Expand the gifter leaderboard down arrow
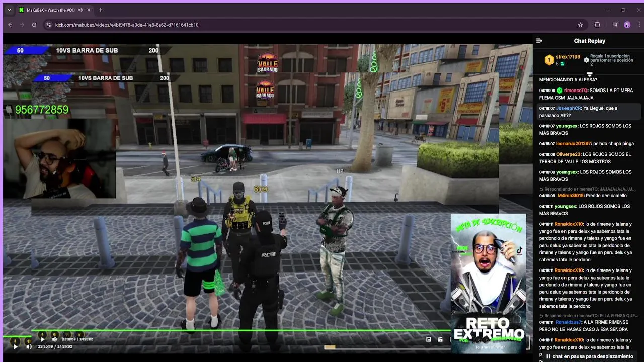The image size is (644, 362). click(x=590, y=74)
